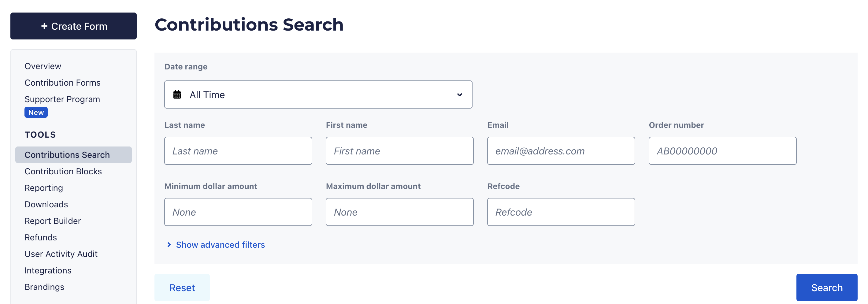
Task: Reset the search filters
Action: point(182,287)
